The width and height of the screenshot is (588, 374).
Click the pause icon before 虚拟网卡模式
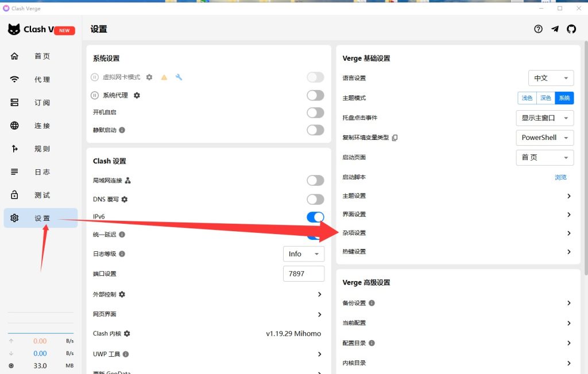(95, 77)
